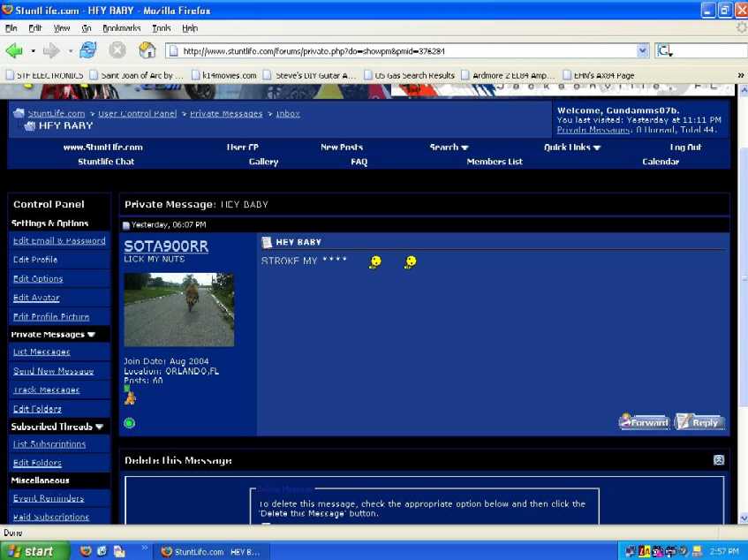Open the address bar URL history dropdown
The image size is (748, 560).
pos(642,51)
